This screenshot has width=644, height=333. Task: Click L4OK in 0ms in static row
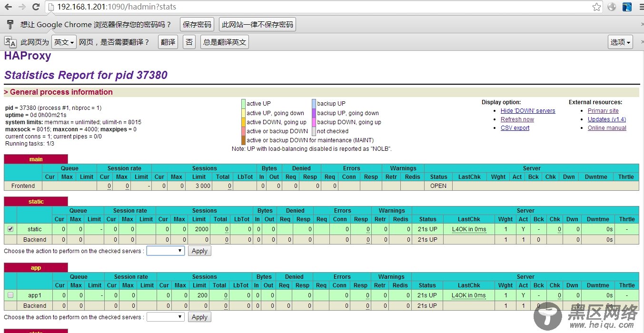coord(469,229)
